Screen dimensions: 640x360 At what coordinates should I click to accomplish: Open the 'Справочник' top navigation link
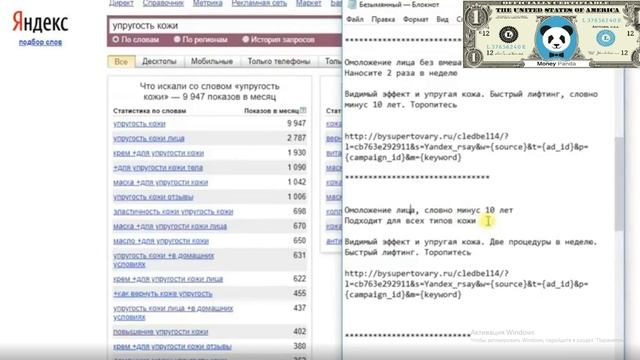pyautogui.click(x=163, y=3)
